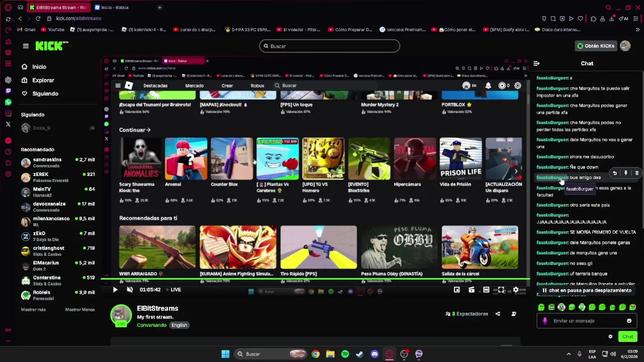The image size is (644, 362).
Task: Click the Windows taskbar Buscar box
Action: pyautogui.click(x=271, y=354)
